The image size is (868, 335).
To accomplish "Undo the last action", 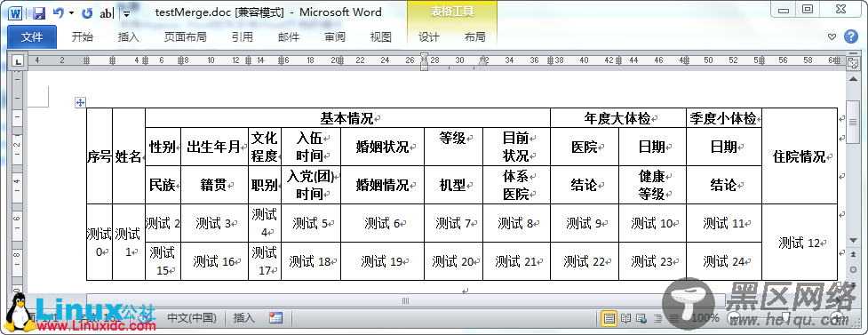I will [x=58, y=12].
